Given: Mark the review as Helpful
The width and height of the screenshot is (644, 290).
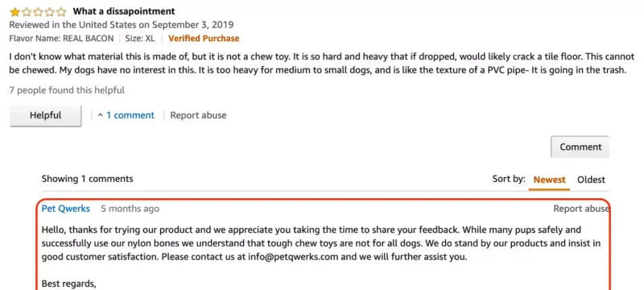Looking at the screenshot, I should pos(46,115).
